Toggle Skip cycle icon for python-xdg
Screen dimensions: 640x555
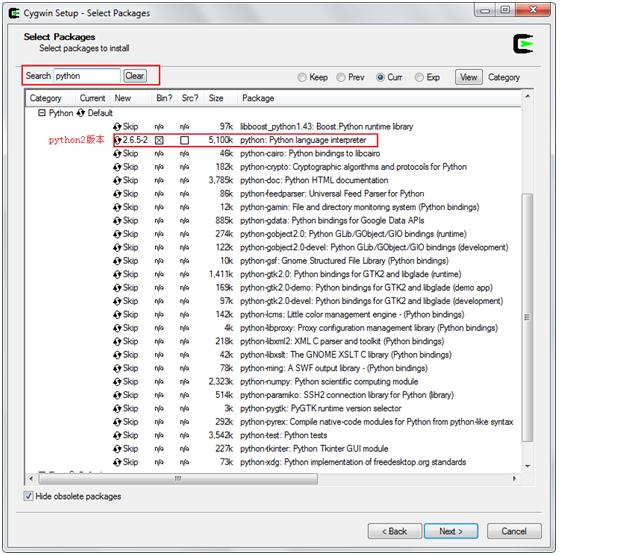[x=118, y=462]
